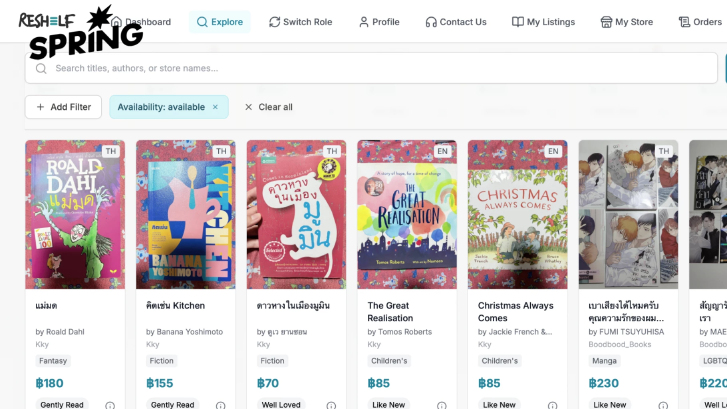
Task: Open the Profile page
Action: (378, 22)
